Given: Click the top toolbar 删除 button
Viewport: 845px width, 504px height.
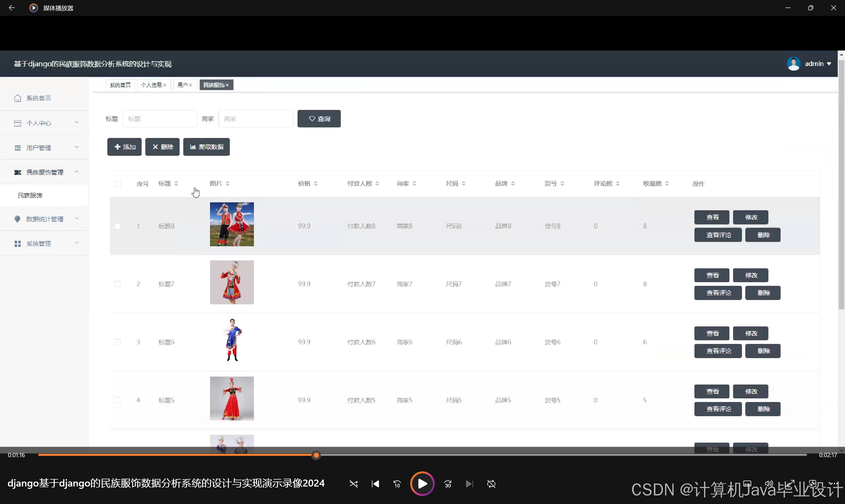Looking at the screenshot, I should click(x=162, y=147).
